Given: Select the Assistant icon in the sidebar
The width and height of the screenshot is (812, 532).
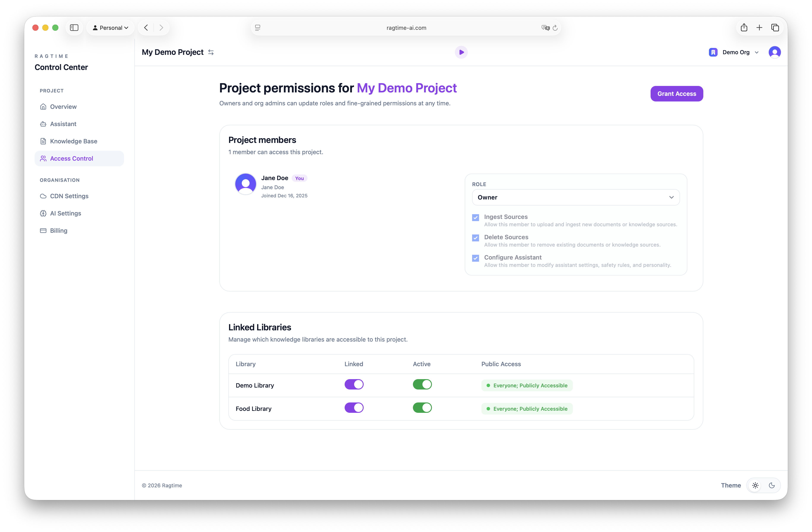Looking at the screenshot, I should point(43,124).
